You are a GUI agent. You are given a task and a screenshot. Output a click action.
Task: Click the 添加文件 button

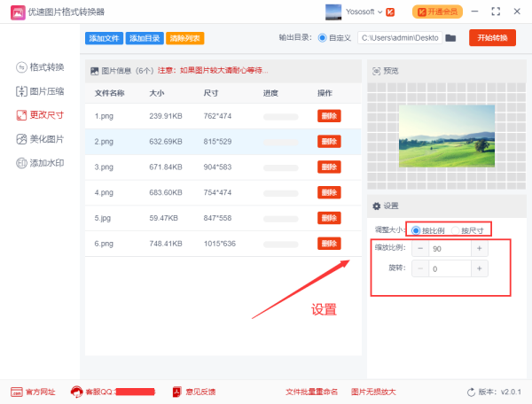click(104, 38)
